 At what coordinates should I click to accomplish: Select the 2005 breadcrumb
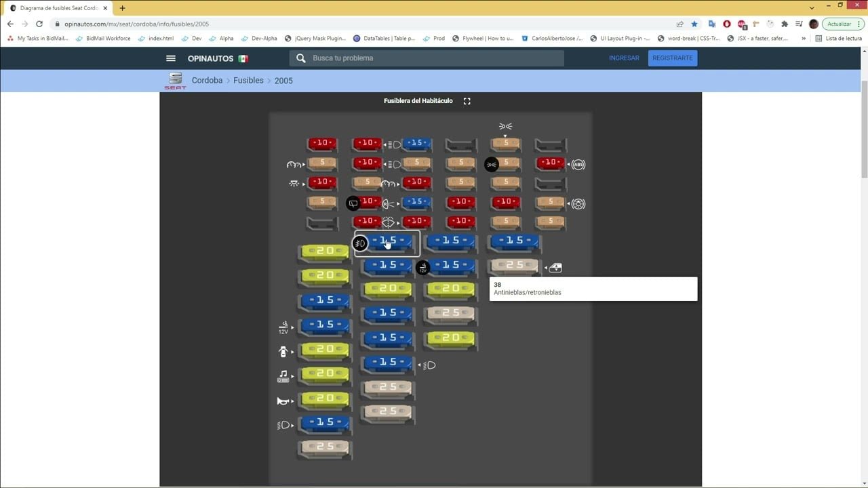pyautogui.click(x=283, y=81)
